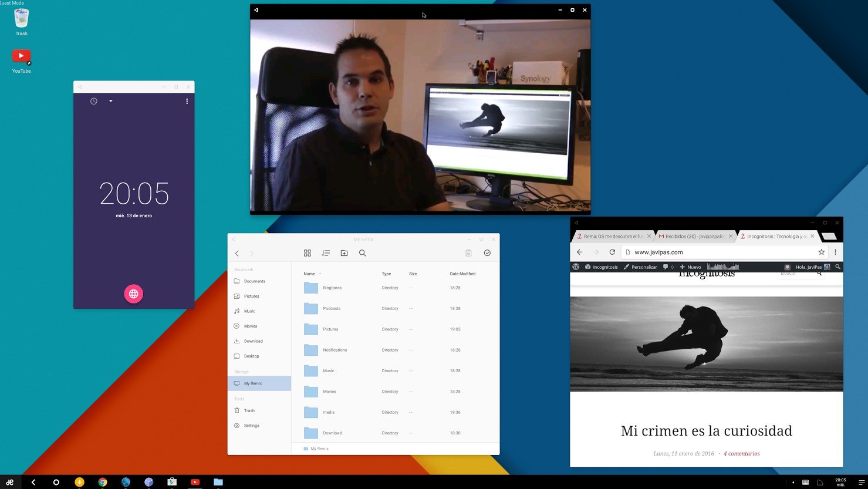The width and height of the screenshot is (868, 489).
Task: Click Personalizar in the WordPress admin bar
Action: (x=640, y=267)
